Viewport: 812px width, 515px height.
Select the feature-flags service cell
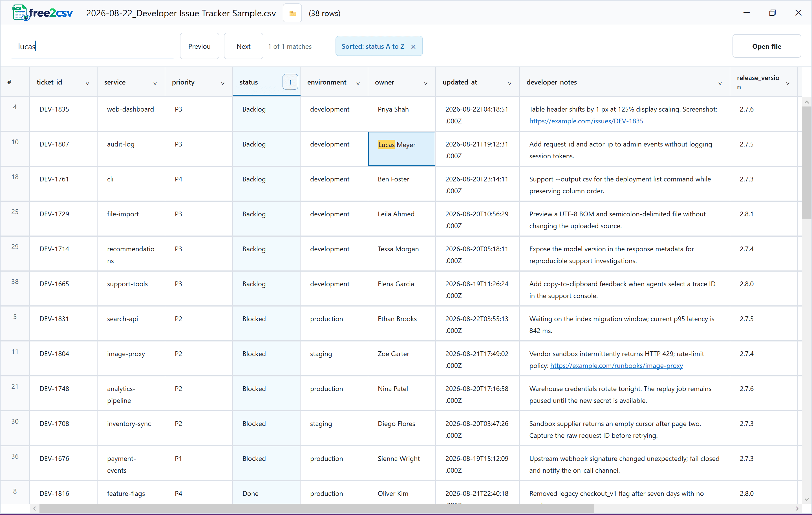(131, 493)
